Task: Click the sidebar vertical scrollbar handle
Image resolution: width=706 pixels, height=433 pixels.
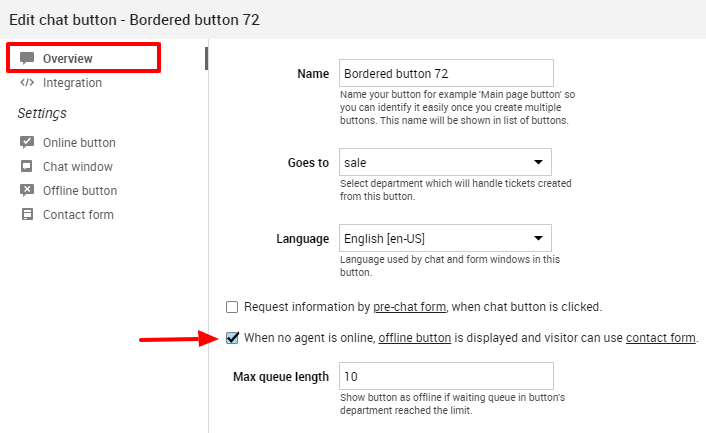Action: click(206, 58)
